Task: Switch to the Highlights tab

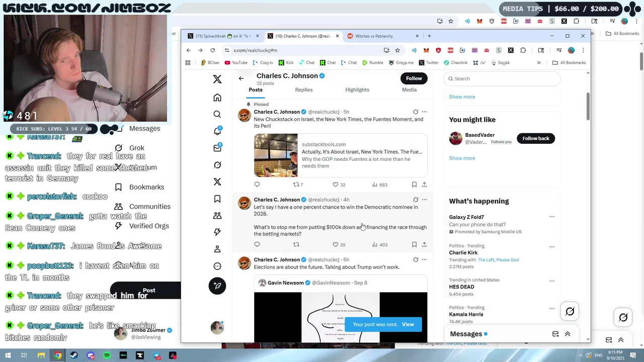Action: [x=357, y=89]
